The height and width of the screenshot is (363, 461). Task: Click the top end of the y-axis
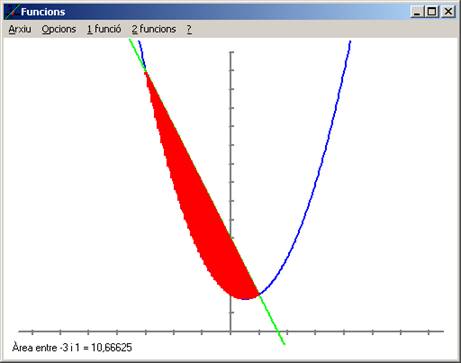point(231,52)
